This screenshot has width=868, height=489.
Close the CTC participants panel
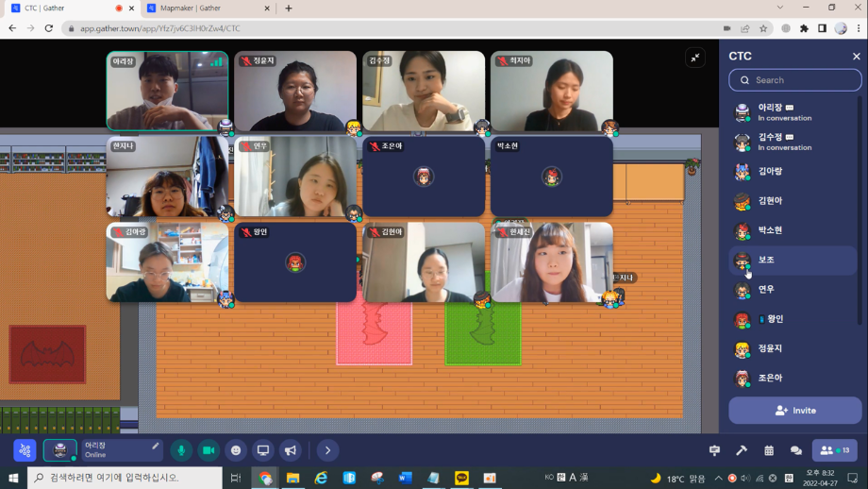click(856, 57)
